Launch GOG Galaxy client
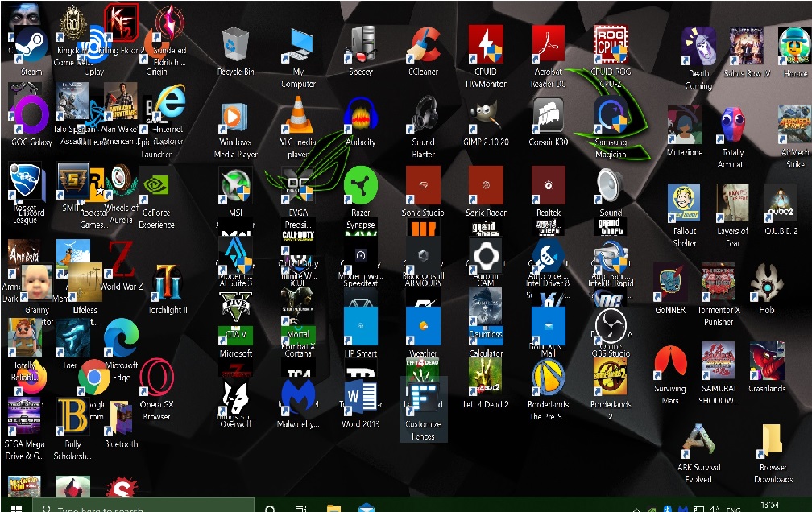The image size is (812, 512). [x=31, y=115]
